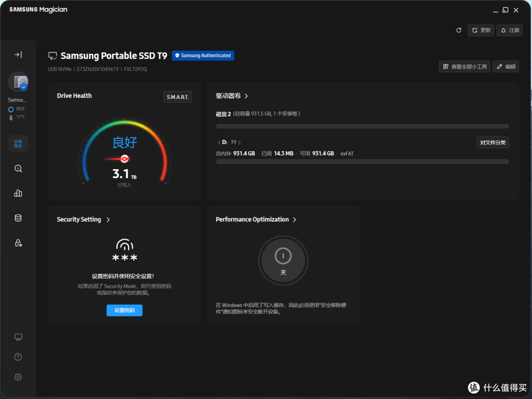Click the 编辑 edit button
The width and height of the screenshot is (532, 399).
point(506,66)
